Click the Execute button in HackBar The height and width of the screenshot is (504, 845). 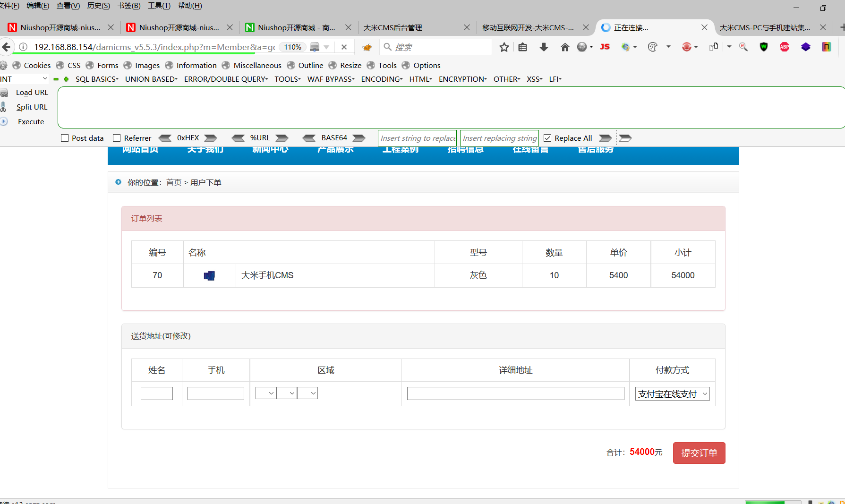point(31,122)
